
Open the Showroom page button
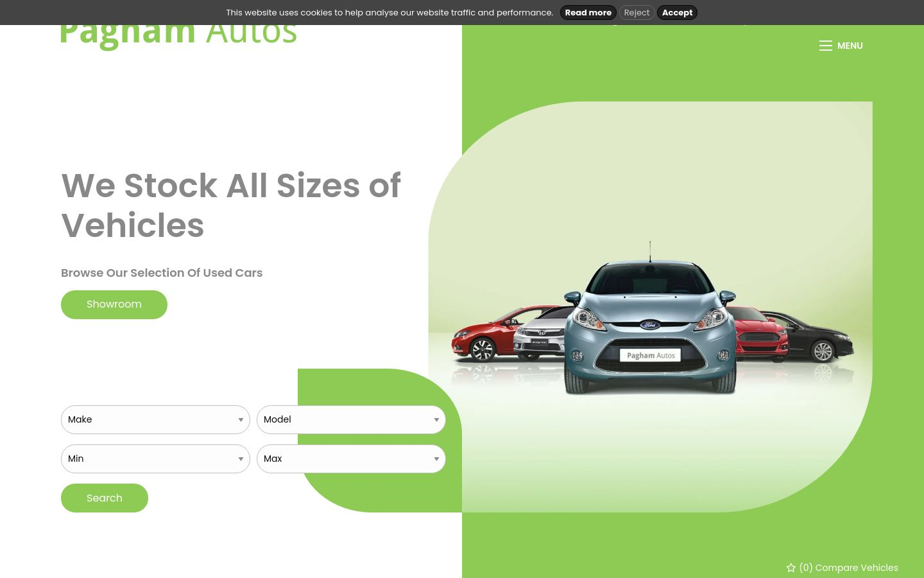(x=114, y=304)
